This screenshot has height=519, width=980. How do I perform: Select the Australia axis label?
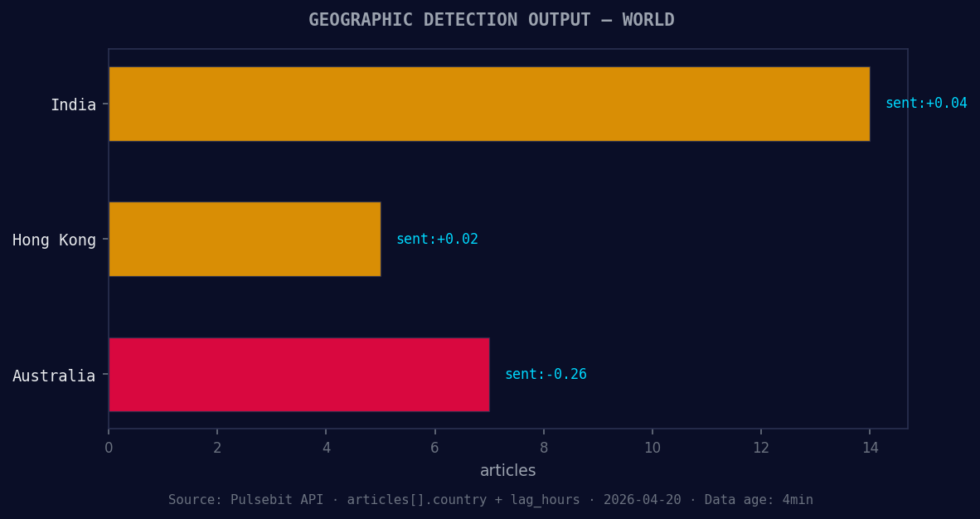tap(56, 376)
